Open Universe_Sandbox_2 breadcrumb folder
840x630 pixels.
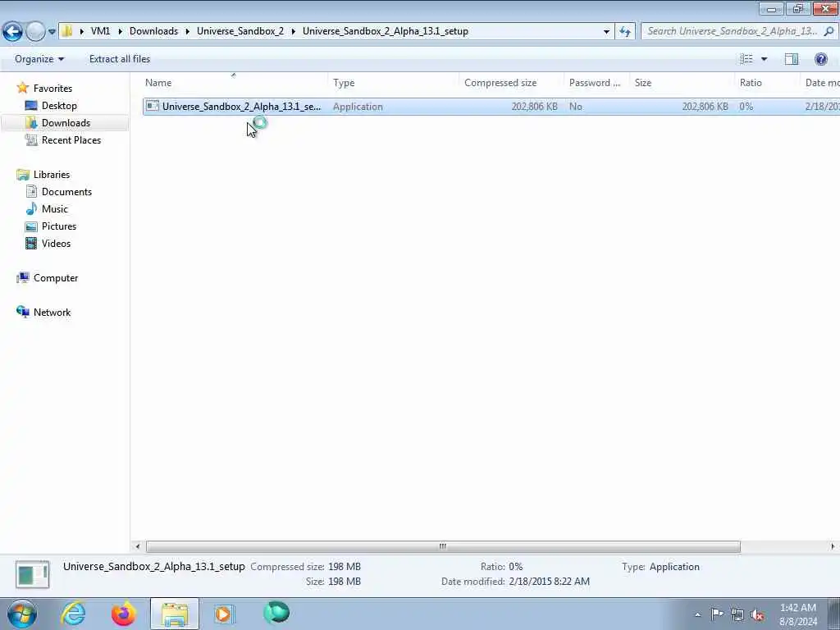[x=240, y=31]
